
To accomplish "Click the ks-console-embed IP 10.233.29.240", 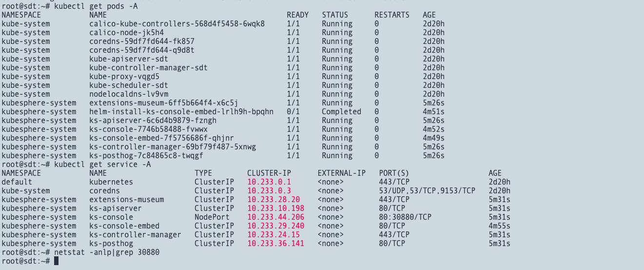I will click(275, 226).
